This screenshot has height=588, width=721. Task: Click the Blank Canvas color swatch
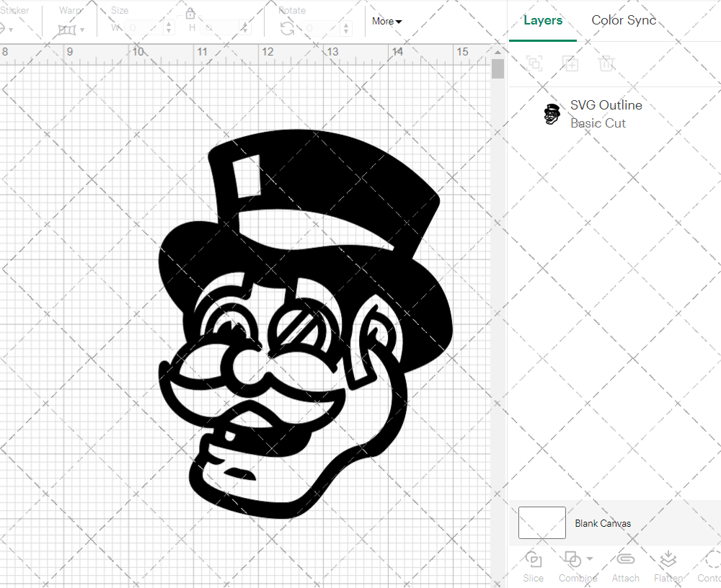[541, 523]
